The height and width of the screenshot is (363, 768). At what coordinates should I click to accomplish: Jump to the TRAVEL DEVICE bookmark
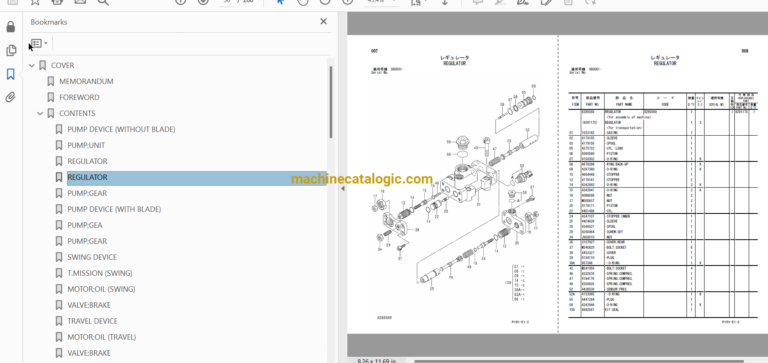point(92,321)
